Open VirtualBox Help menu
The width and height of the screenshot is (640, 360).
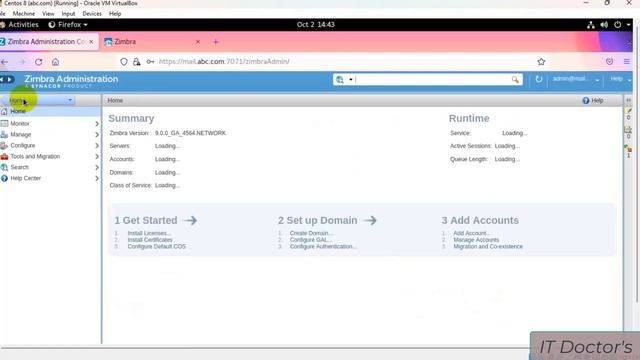pos(115,13)
